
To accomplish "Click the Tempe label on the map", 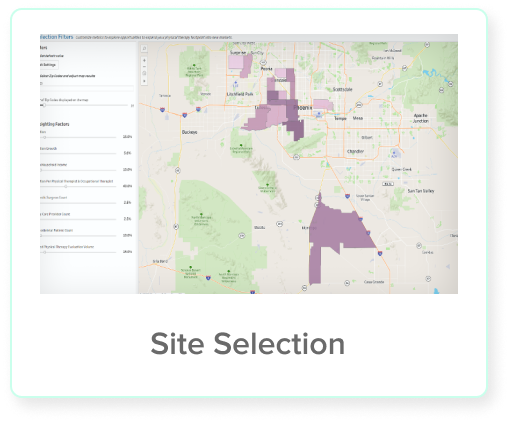I will (x=340, y=118).
